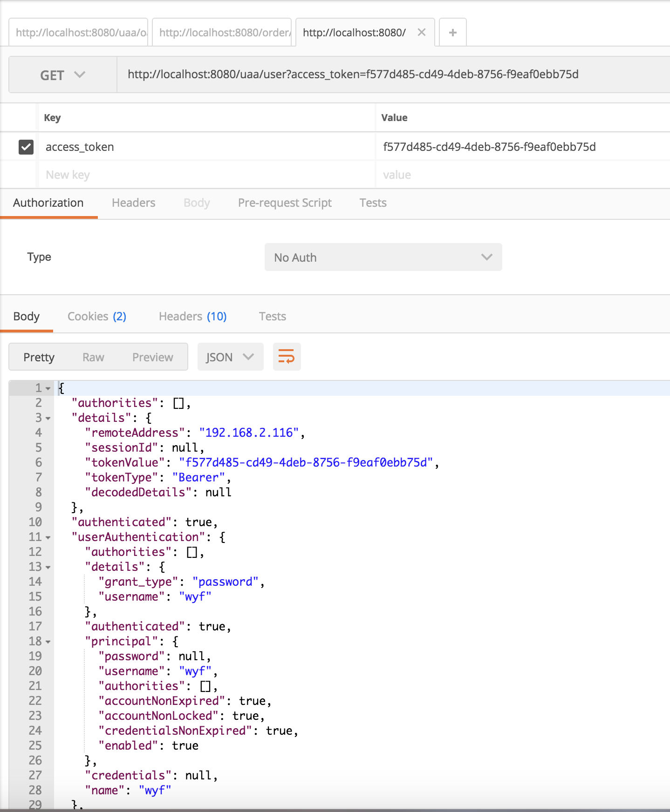Expand the No Auth type dropdown
Image resolution: width=670 pixels, height=812 pixels.
coord(383,257)
